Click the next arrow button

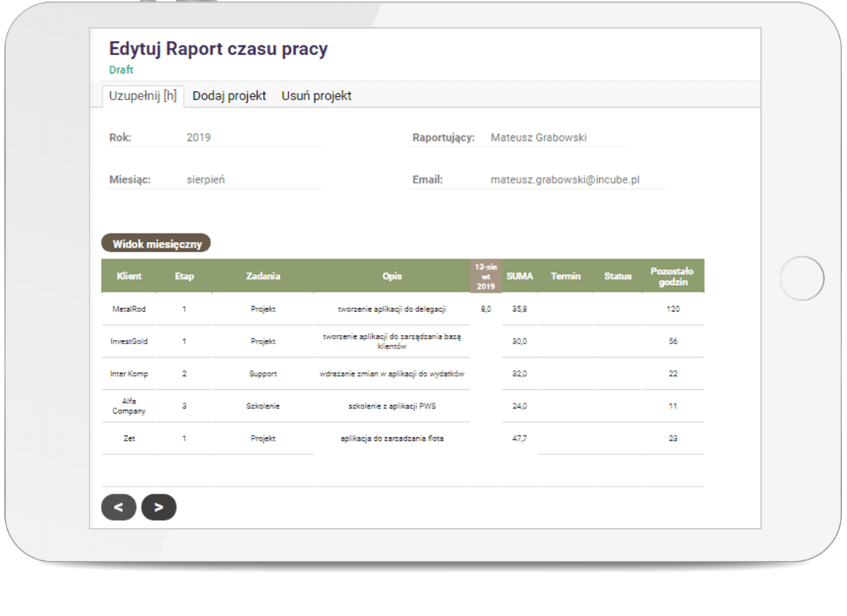159,507
